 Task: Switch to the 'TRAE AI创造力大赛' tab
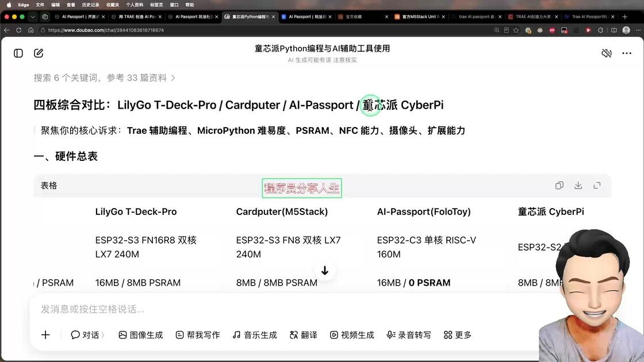[x=532, y=17]
